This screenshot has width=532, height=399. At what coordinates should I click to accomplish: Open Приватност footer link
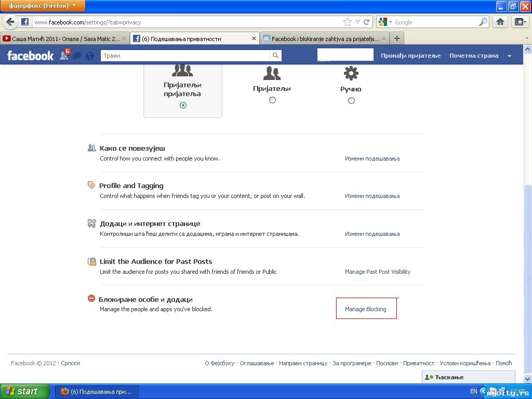(x=419, y=363)
